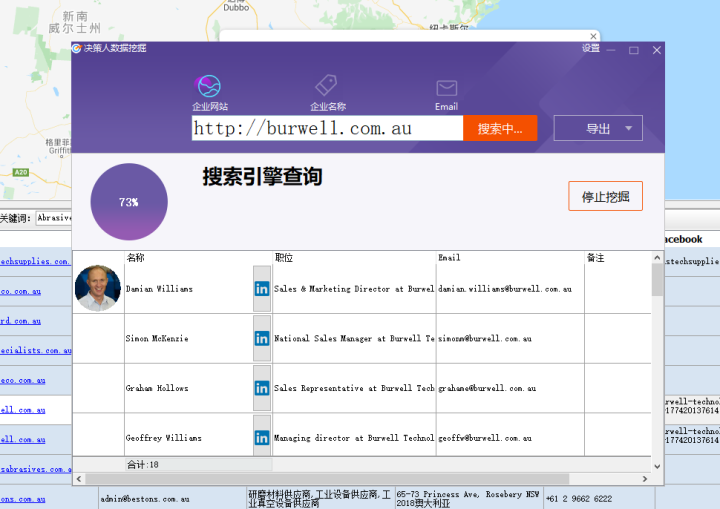Screen dimensions: 720x509
Task: Click the app logo in title bar
Action: tap(76, 48)
